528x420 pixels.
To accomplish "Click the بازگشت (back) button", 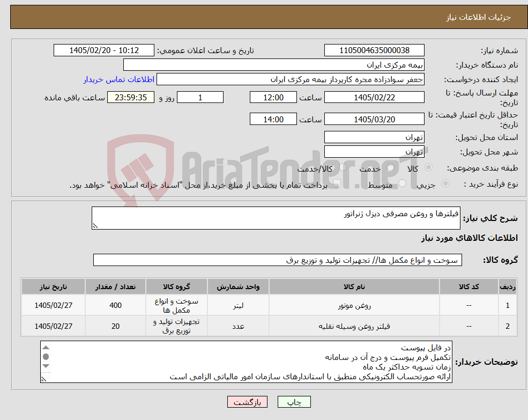I will [x=247, y=402].
